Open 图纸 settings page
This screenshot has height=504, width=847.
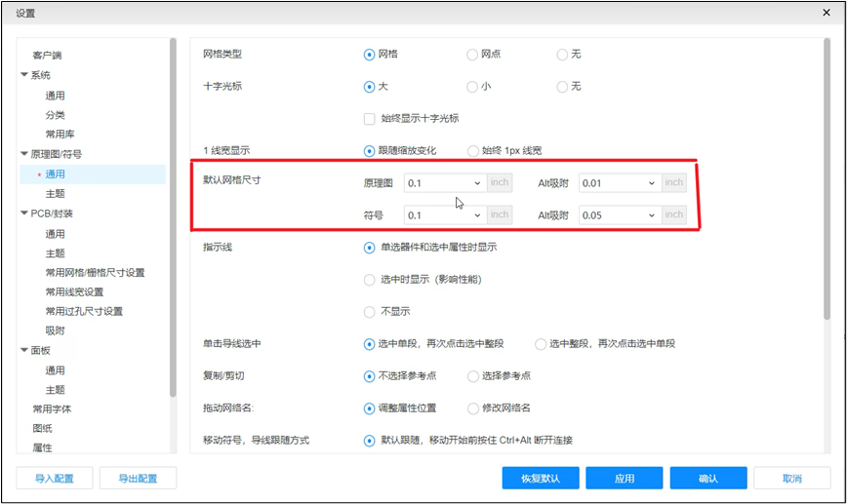42,429
